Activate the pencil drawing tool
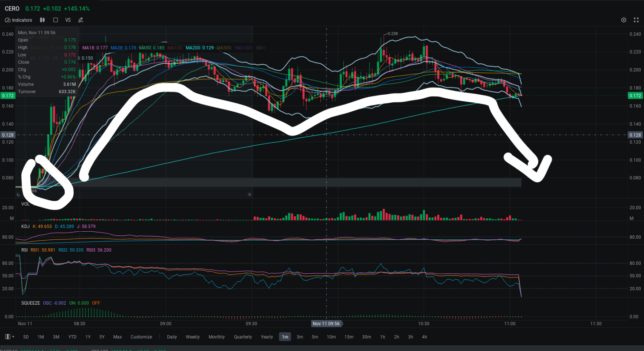Image resolution: width=644 pixels, height=351 pixels. point(81,20)
